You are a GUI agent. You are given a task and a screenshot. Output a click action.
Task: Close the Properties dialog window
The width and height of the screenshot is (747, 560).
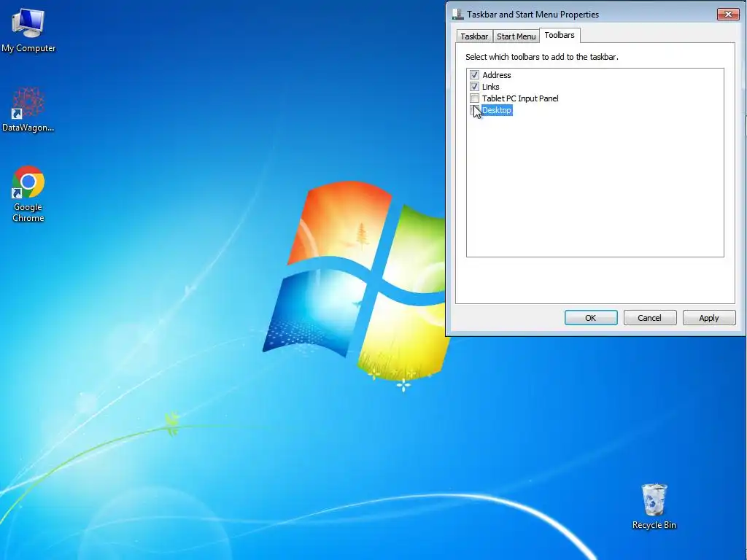(x=728, y=15)
